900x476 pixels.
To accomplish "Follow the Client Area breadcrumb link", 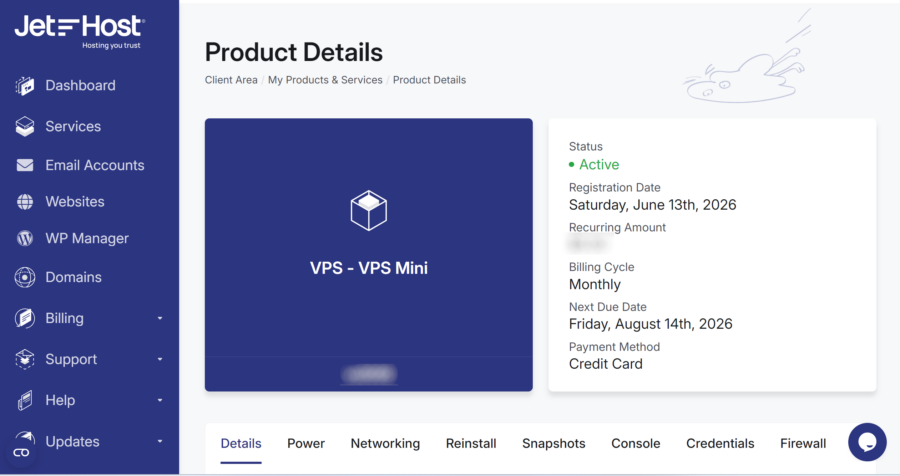I will (x=231, y=80).
